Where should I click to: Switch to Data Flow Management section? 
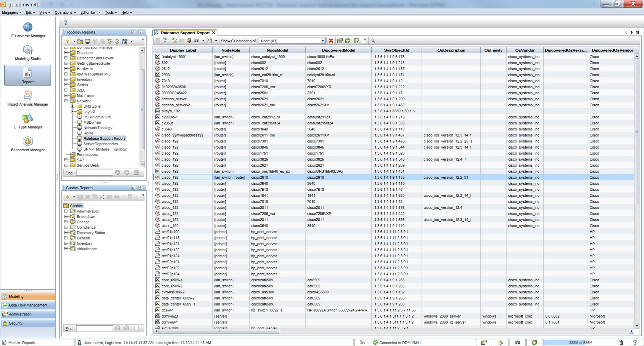tap(28, 305)
